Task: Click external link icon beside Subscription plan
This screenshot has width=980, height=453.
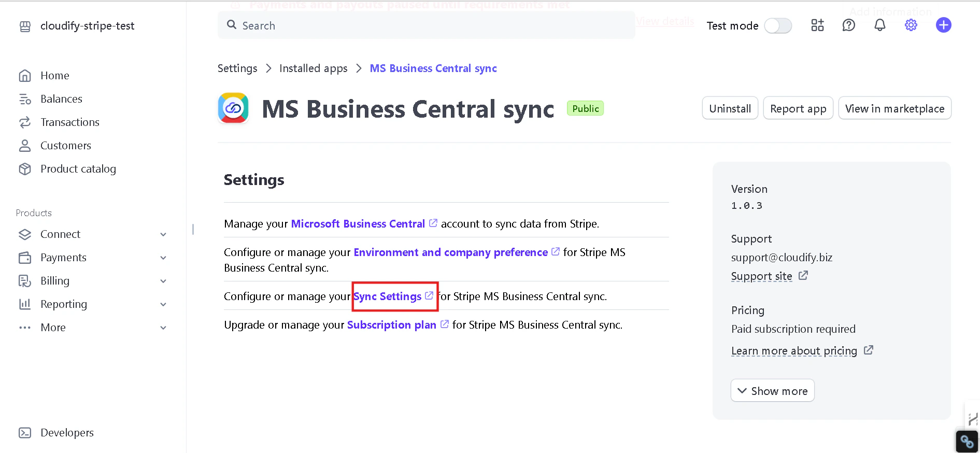Action: (445, 324)
